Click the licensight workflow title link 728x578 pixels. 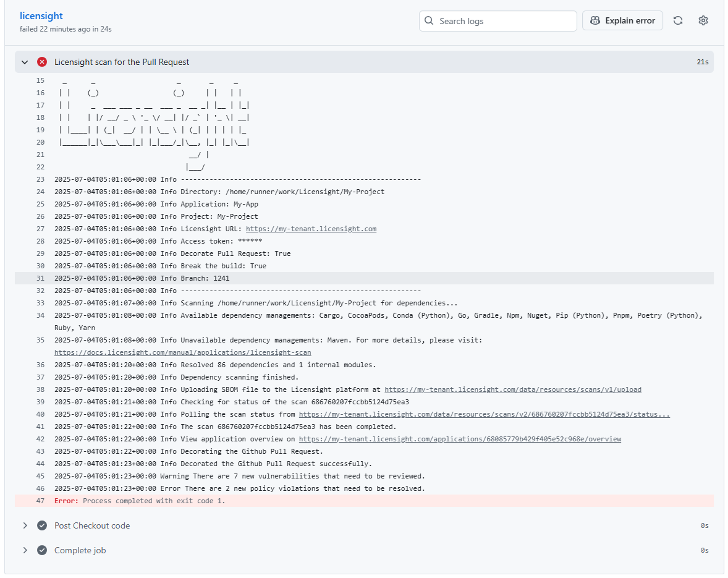point(41,15)
